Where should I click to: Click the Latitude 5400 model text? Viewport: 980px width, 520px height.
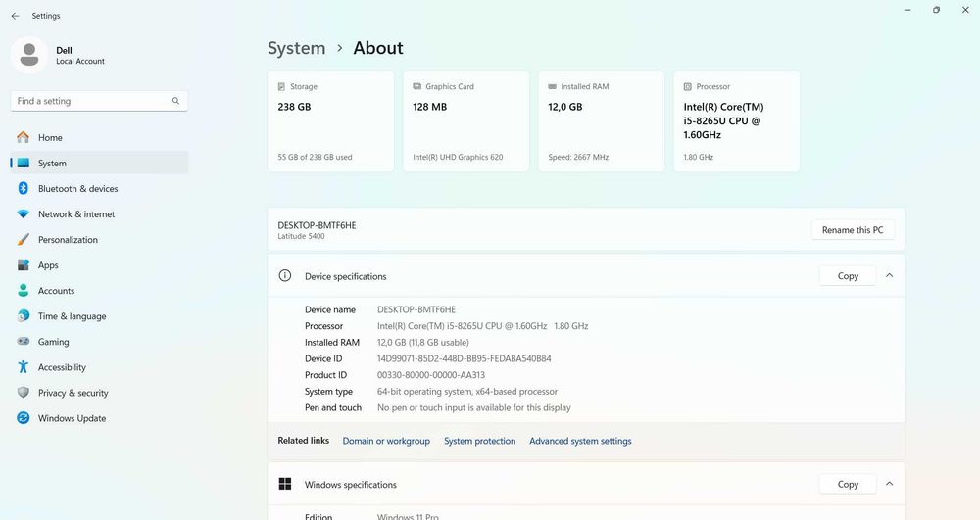pyautogui.click(x=301, y=237)
